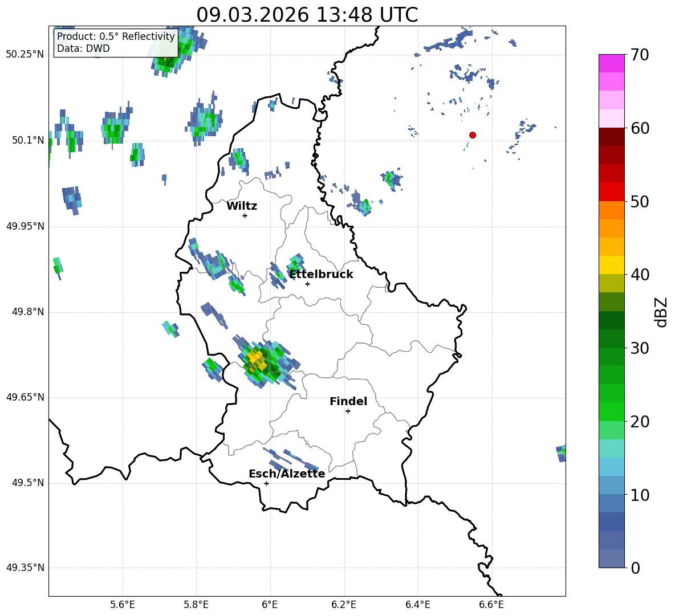Click the orange swatch above 50
Screen dimensions: 675x616
(611, 210)
